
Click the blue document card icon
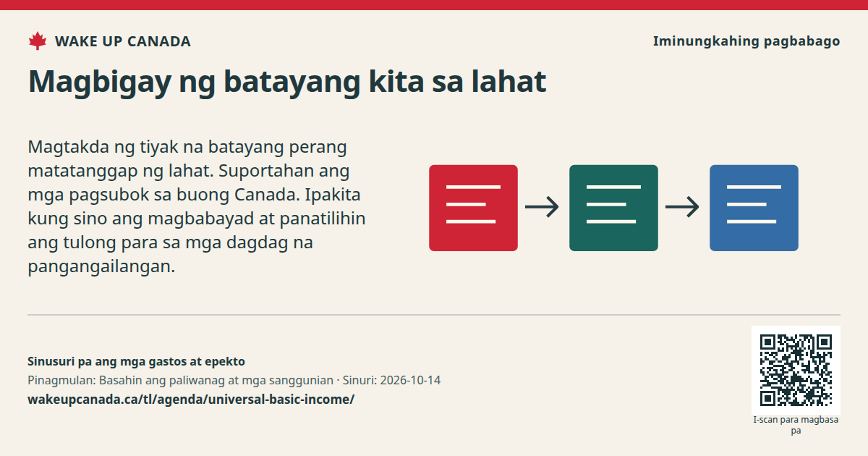[x=754, y=208]
